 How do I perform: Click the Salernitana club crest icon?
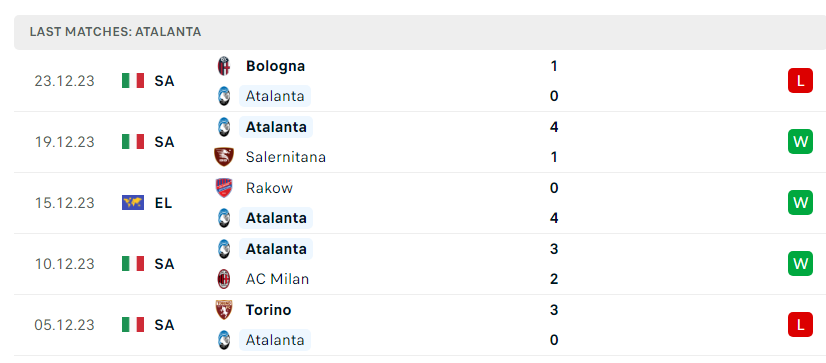tap(224, 157)
